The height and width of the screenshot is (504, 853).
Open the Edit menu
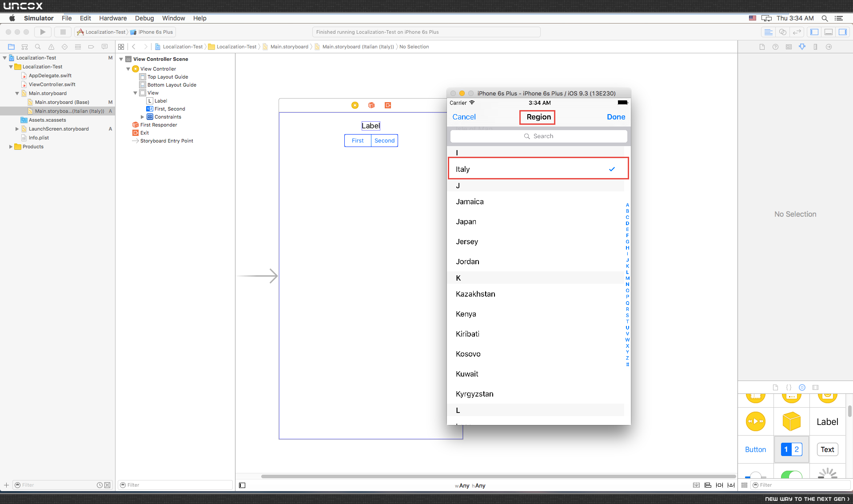(x=85, y=18)
